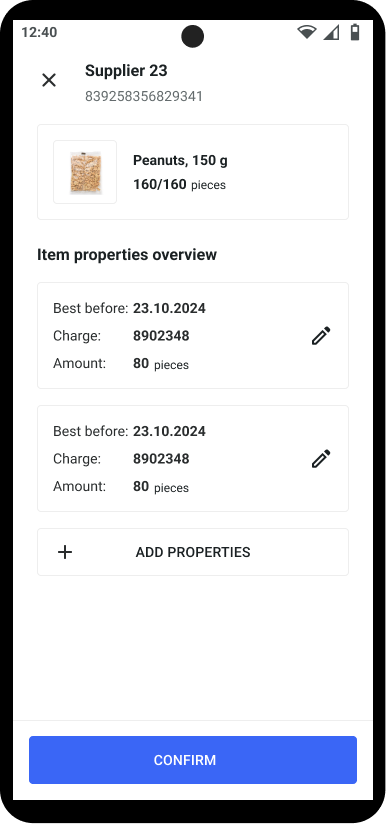Screen dimensions: 386x824
Task: Tap the 80 pieces amount in second card
Action: click(161, 487)
